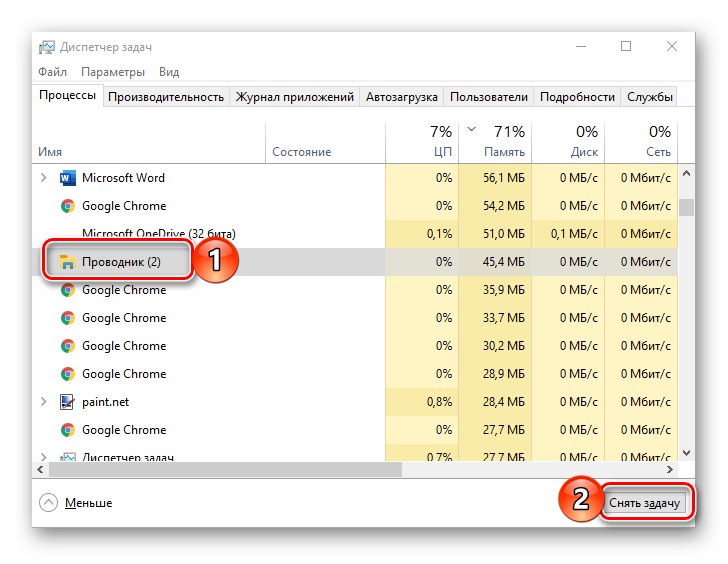Click the Chrome icon showing 30,2 МБ
This screenshot has width=728, height=564.
coord(68,346)
